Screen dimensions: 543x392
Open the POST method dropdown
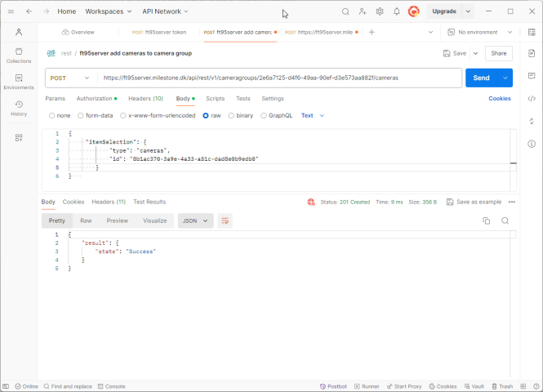click(69, 78)
